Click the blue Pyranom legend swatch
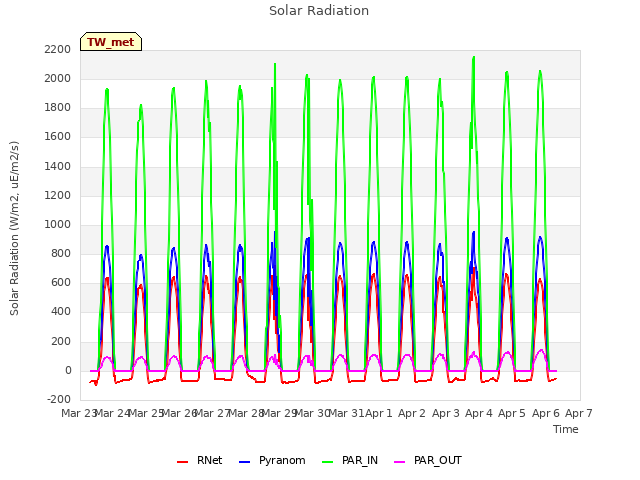This screenshot has height=480, width=640. click(244, 462)
